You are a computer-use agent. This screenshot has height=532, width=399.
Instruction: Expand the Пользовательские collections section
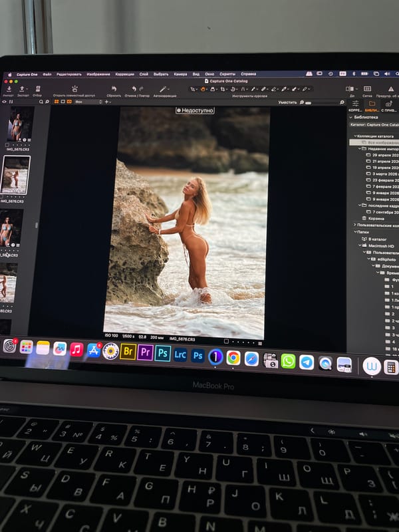click(x=355, y=225)
